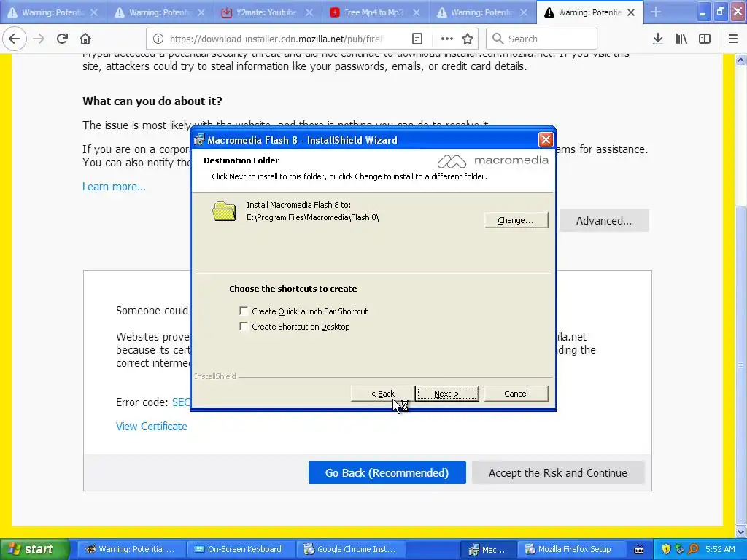The height and width of the screenshot is (560, 747).
Task: Click Advanced... on the warning page
Action: pos(603,220)
